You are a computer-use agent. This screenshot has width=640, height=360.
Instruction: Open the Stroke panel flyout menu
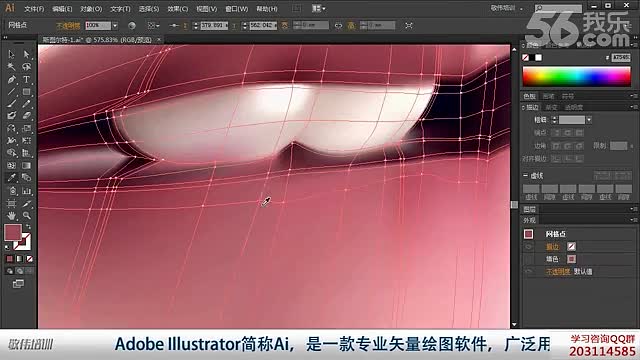click(634, 107)
